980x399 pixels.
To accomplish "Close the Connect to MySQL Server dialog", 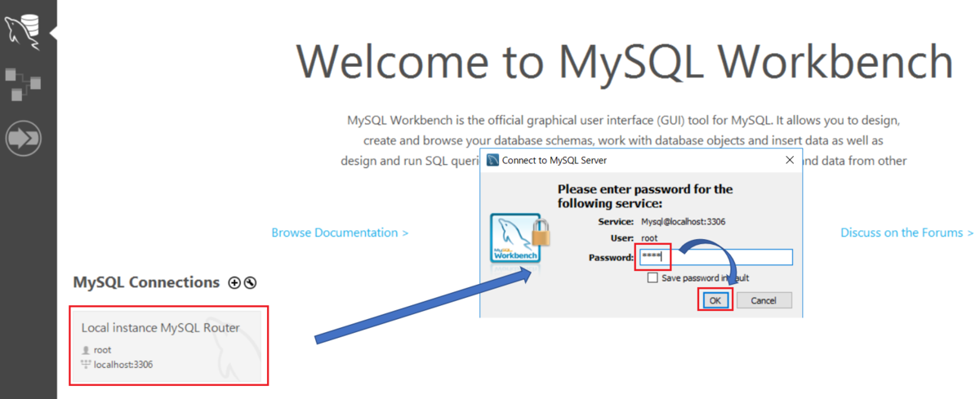I will tap(790, 160).
